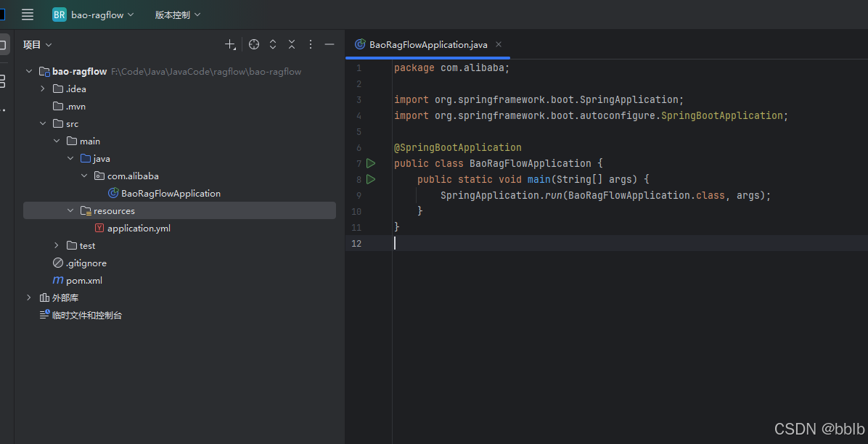Image resolution: width=868 pixels, height=444 pixels.
Task: Click the src folder icon
Action: coord(57,123)
